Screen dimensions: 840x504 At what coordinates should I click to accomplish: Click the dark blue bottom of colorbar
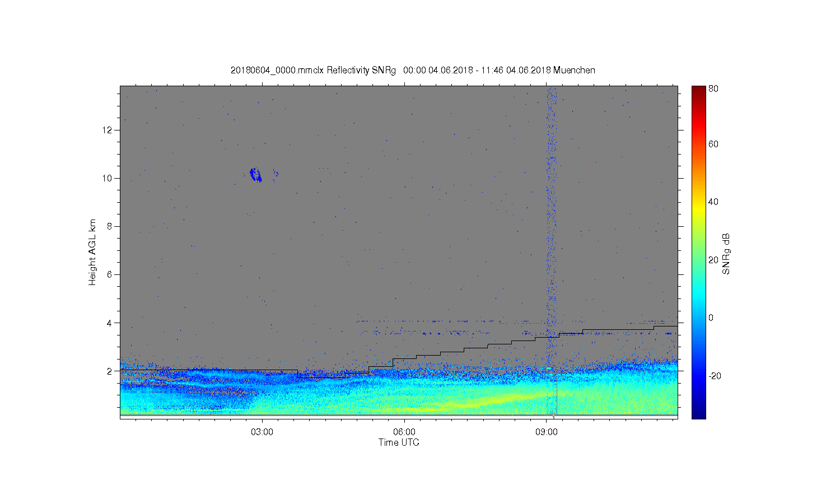[698, 413]
